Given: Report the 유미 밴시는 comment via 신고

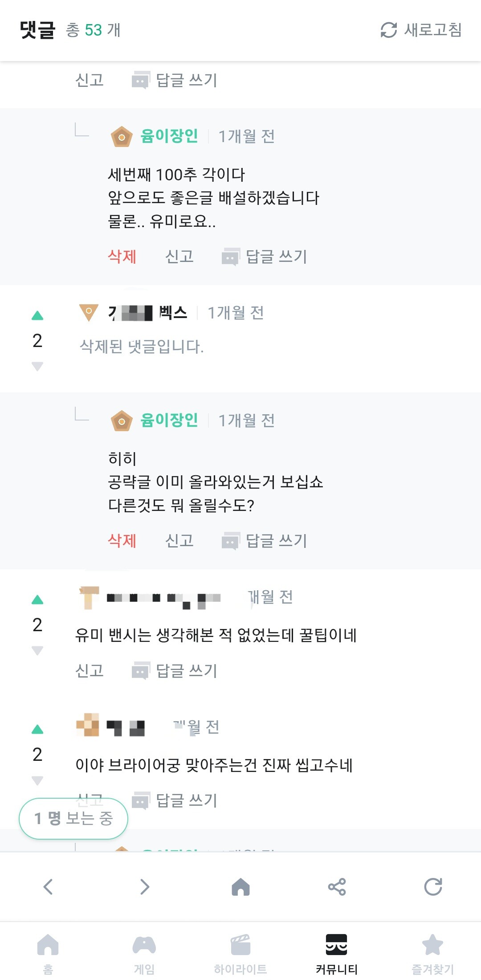Looking at the screenshot, I should [90, 670].
